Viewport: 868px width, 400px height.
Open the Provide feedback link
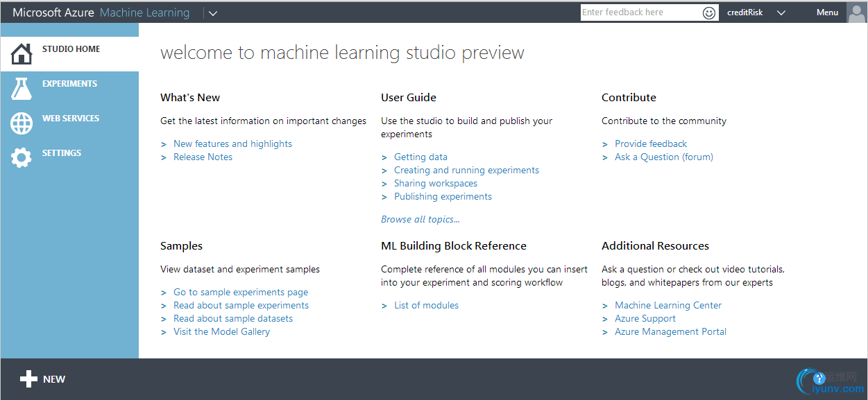(651, 144)
